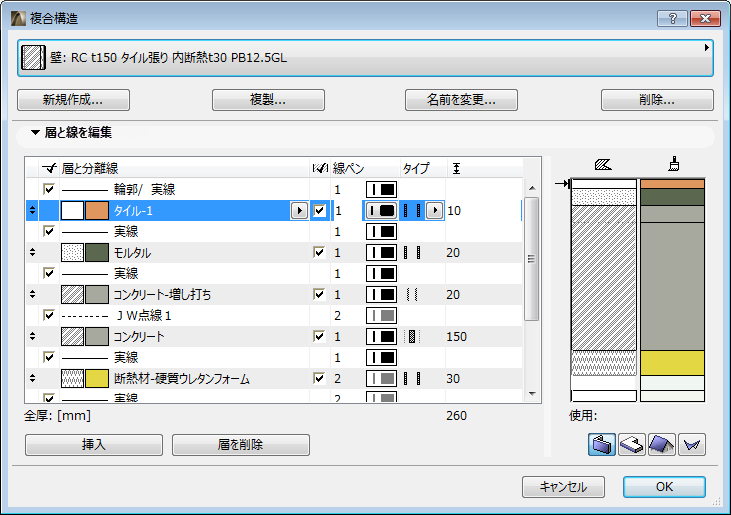
Task: Click layer type icon for 断熱材-硬質ウレタンフォーム
Action: coord(412,378)
